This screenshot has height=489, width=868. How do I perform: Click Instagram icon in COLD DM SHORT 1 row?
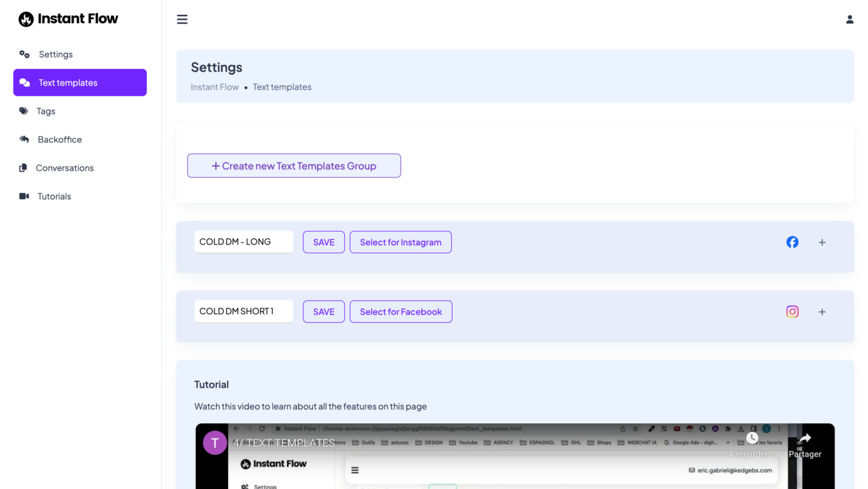792,312
